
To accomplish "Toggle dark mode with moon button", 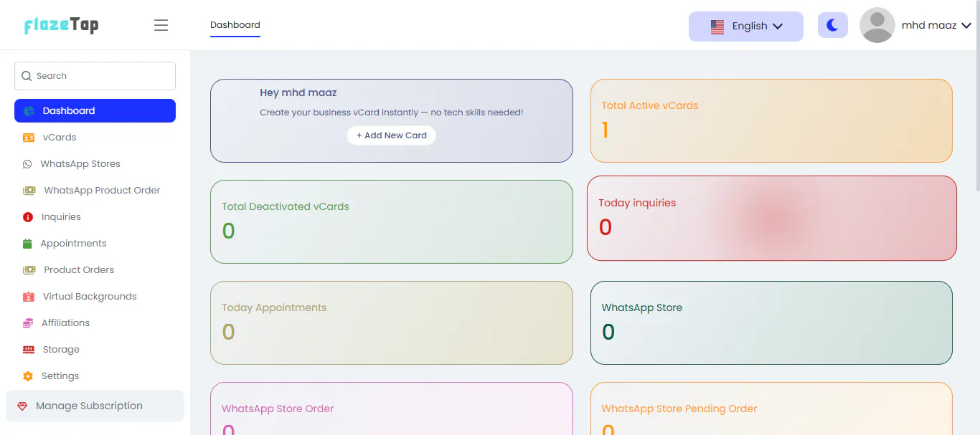I will pos(833,25).
